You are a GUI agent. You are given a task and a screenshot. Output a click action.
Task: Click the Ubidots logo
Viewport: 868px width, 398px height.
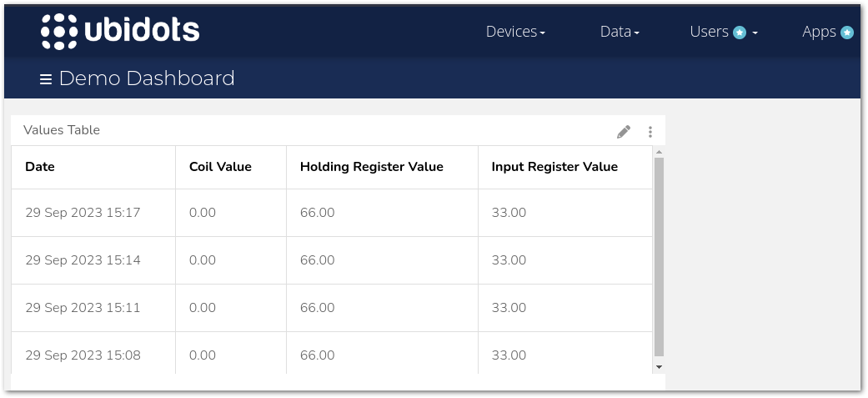pyautogui.click(x=120, y=32)
